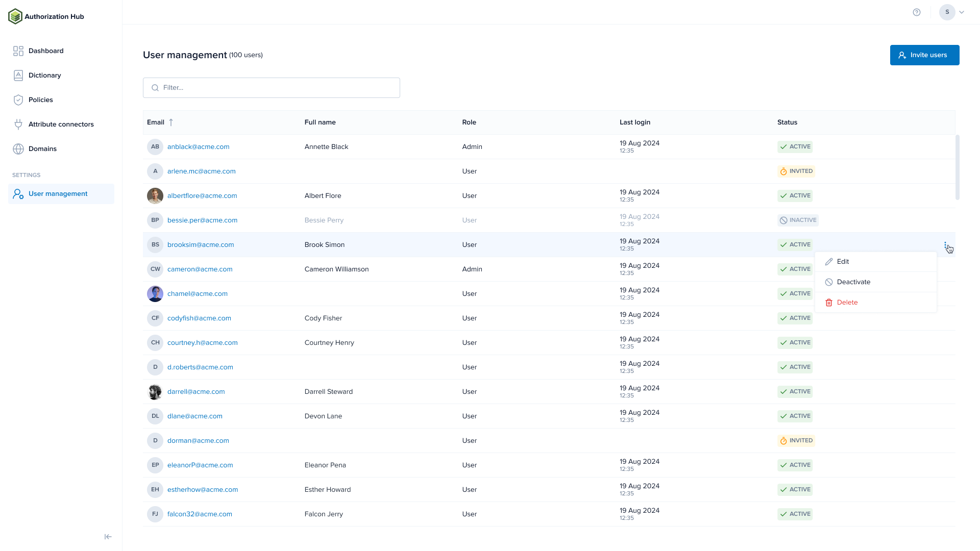
Task: Choose Delete from the context menu
Action: point(847,303)
